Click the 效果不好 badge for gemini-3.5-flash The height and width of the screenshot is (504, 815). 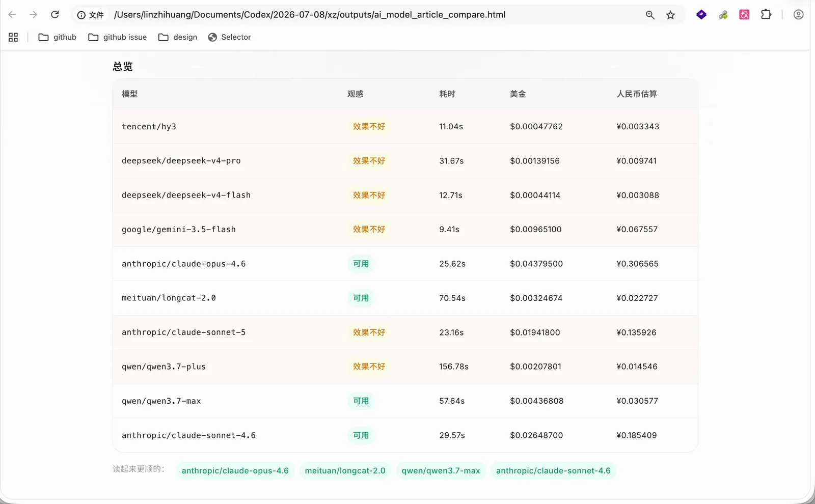[369, 230]
